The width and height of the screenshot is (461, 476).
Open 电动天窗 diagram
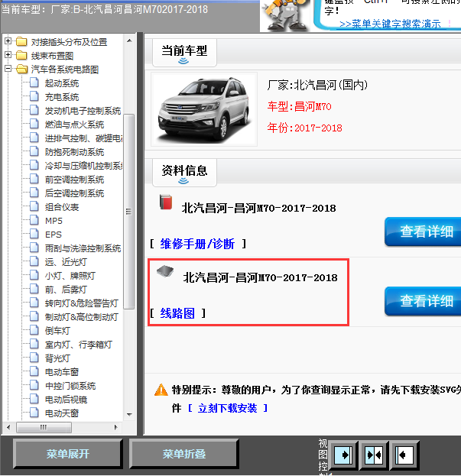[x=62, y=413]
